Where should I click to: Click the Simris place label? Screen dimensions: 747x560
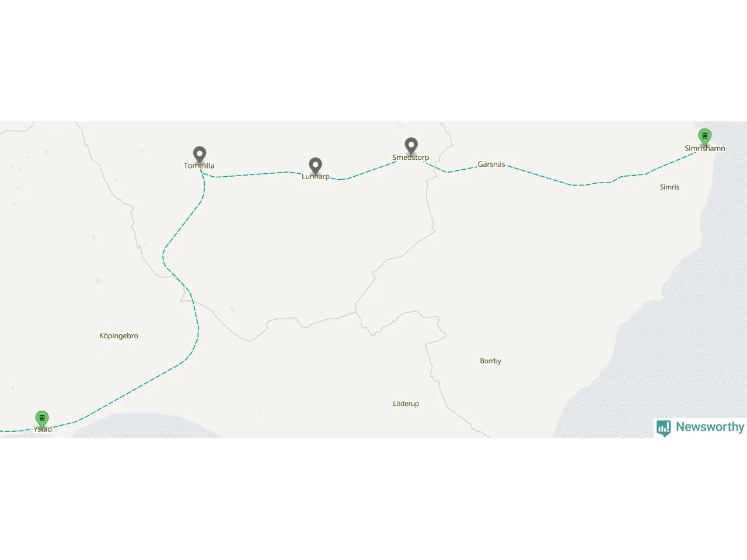coord(669,187)
